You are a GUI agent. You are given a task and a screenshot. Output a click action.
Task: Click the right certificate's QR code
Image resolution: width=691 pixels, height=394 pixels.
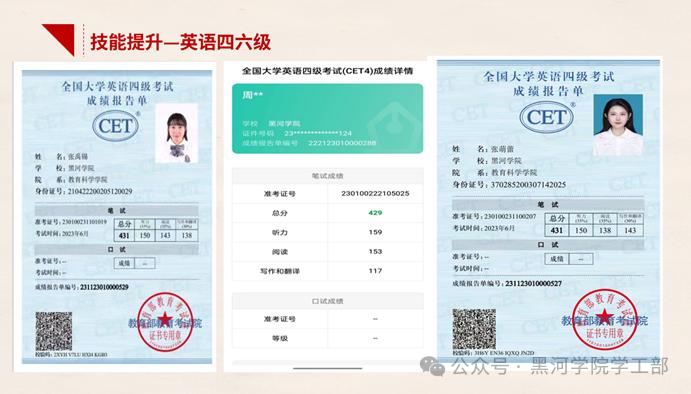[x=474, y=329]
